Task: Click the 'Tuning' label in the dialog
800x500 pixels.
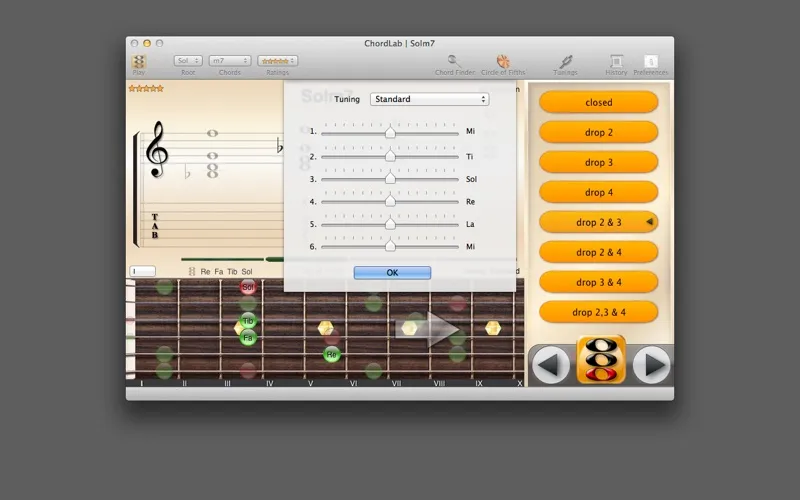Action: point(347,99)
